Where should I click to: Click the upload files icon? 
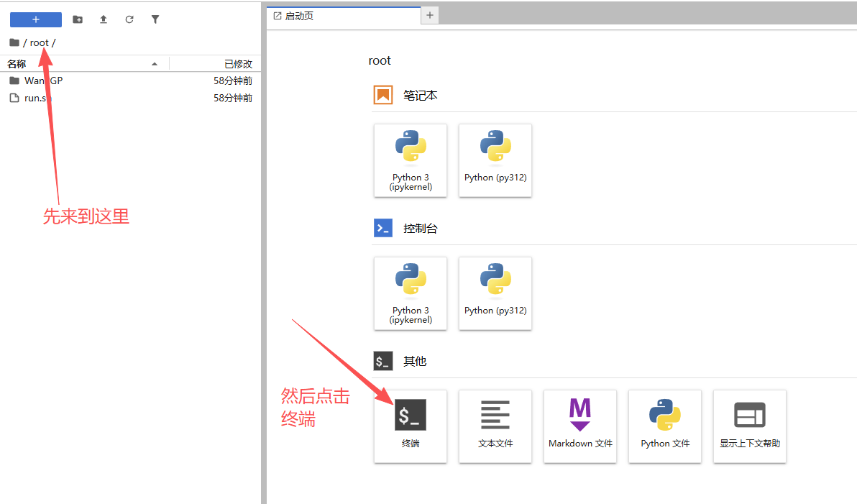(104, 19)
